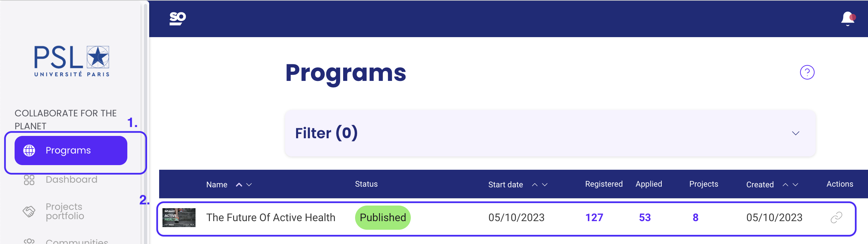Sort Created column ascending
This screenshot has height=244, width=868.
[x=785, y=185]
